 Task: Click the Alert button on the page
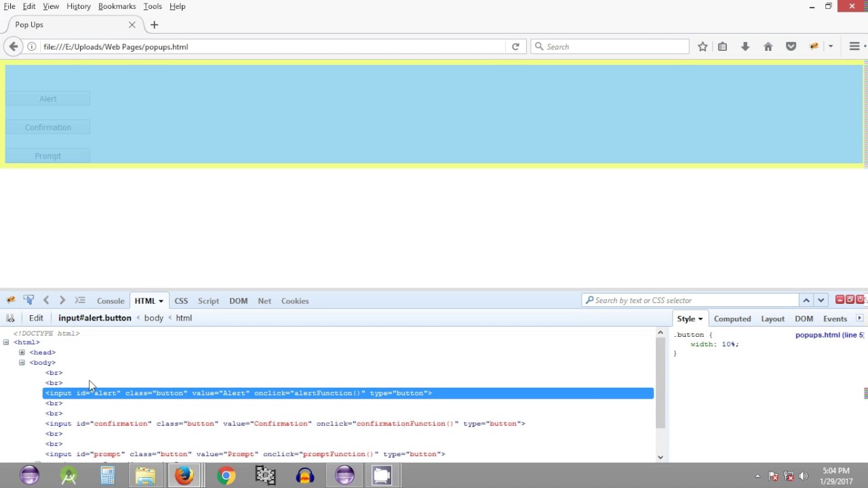click(47, 99)
